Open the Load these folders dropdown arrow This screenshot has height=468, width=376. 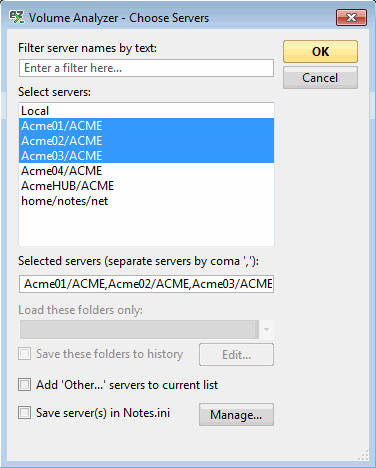(x=266, y=329)
